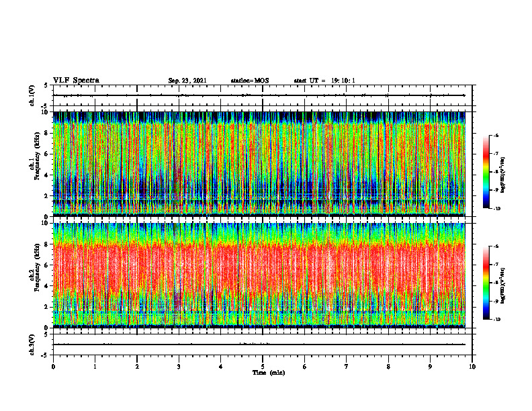This screenshot has width=532, height=411.
Task: Click the time axis tick label "4"
Action: click(220, 367)
